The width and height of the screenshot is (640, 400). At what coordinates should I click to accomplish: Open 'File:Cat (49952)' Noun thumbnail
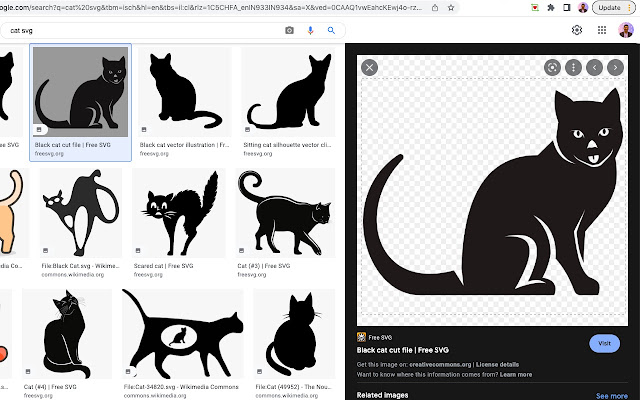(x=294, y=334)
